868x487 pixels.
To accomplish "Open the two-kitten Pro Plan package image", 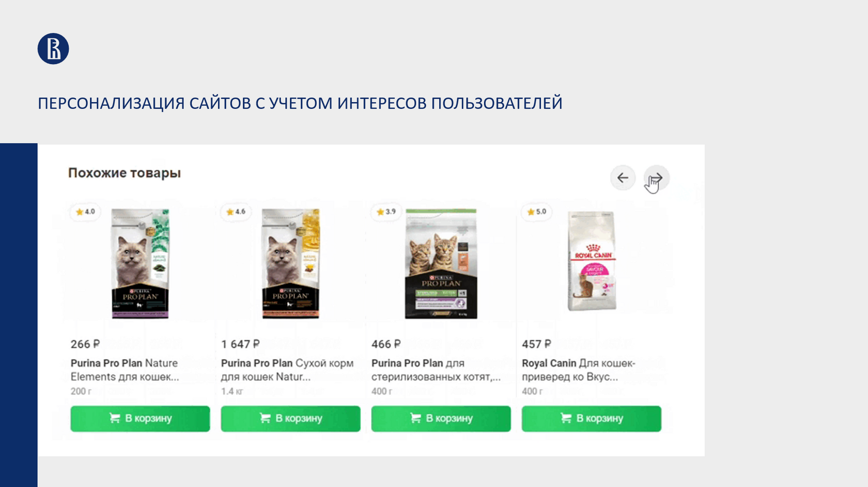I will (x=441, y=263).
